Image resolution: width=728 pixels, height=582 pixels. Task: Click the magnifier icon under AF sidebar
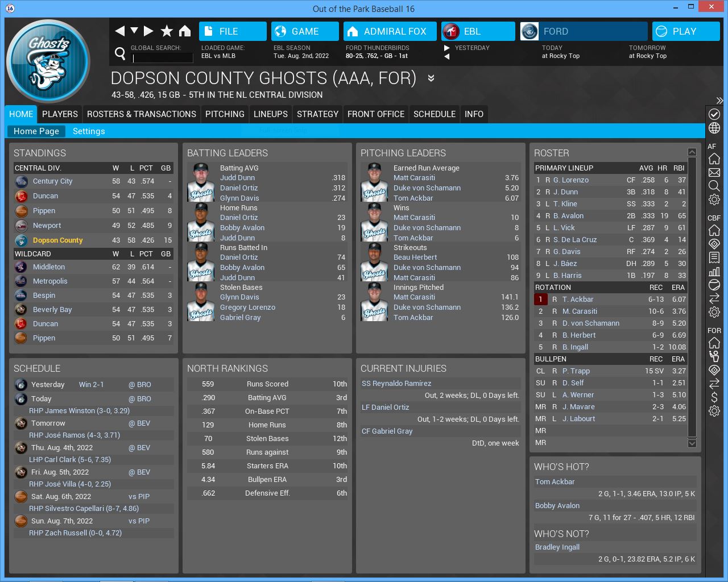tap(714, 186)
